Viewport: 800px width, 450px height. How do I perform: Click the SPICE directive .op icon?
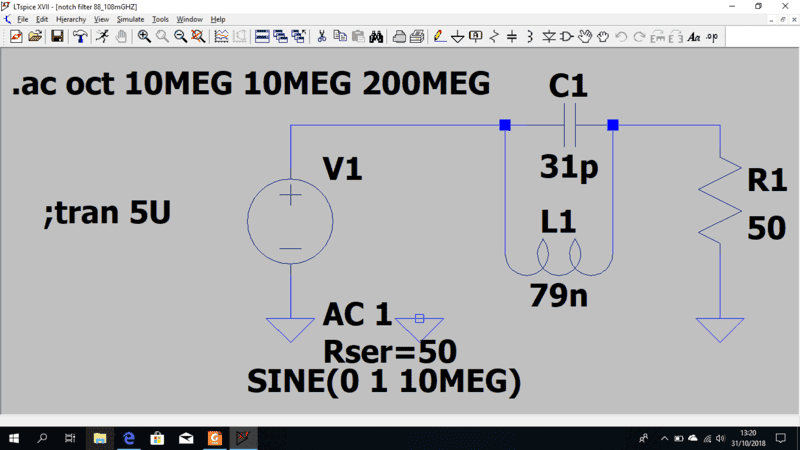(x=711, y=37)
